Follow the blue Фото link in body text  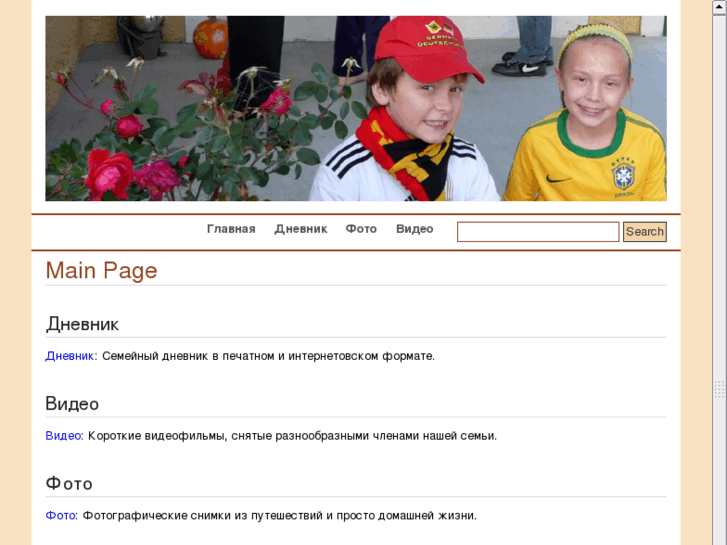pyautogui.click(x=60, y=516)
